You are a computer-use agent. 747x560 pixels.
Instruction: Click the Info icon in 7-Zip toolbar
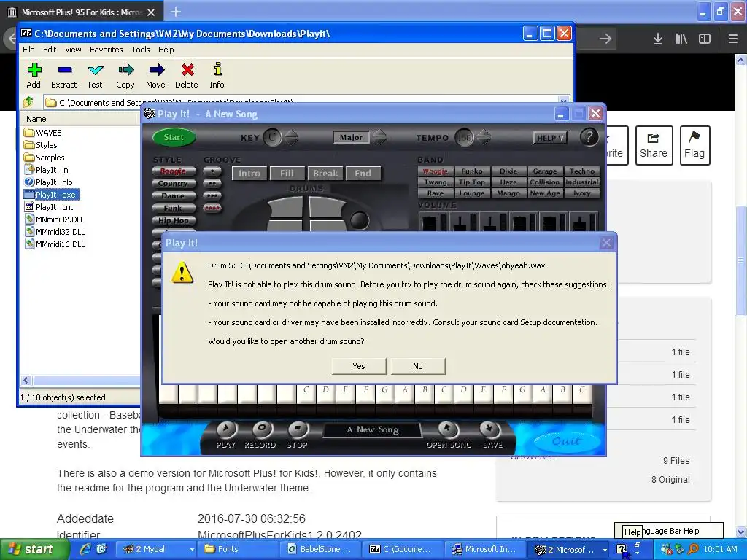point(217,69)
